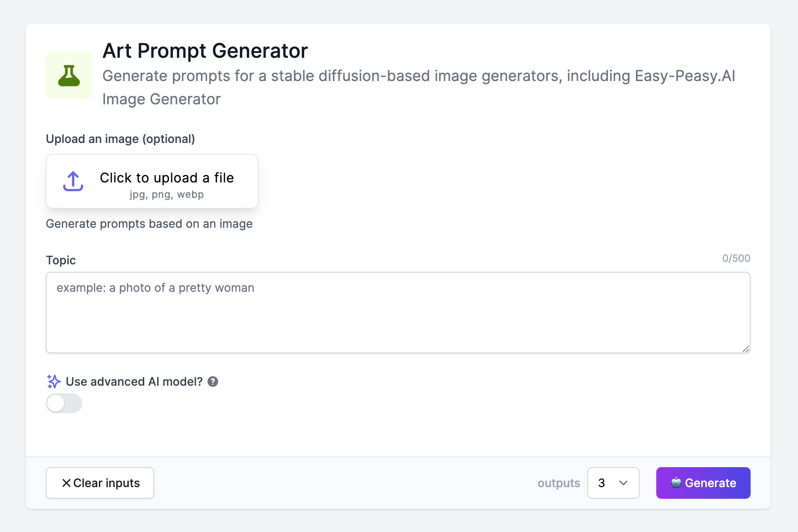Click the chevron next to outputs count
The width and height of the screenshot is (798, 532).
623,483
